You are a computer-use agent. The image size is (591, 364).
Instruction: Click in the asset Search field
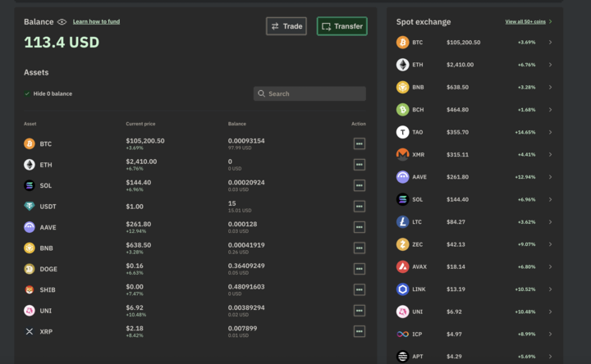(309, 93)
